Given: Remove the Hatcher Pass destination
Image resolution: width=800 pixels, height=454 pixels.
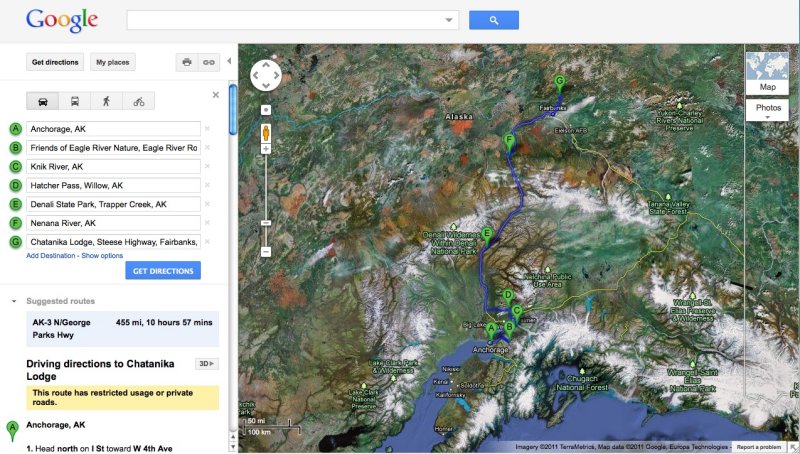Looking at the screenshot, I should point(207,185).
